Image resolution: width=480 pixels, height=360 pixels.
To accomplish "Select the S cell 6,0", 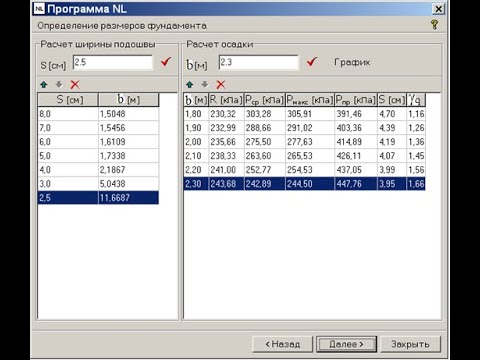I will coord(68,142).
